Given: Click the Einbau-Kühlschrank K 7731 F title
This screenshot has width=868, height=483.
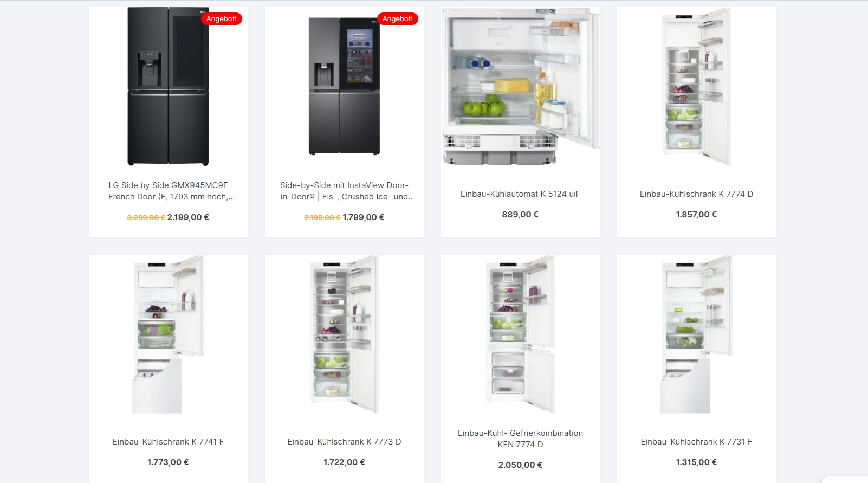Looking at the screenshot, I should [x=696, y=442].
